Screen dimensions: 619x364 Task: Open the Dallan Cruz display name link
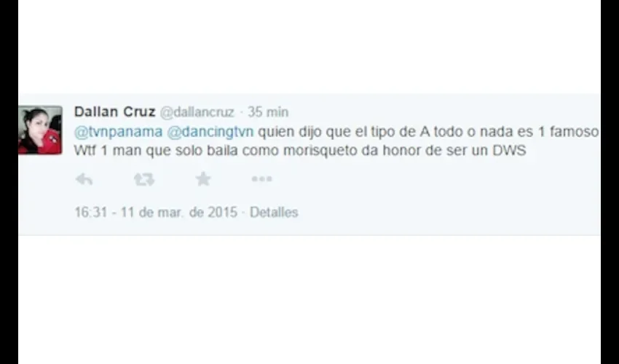(x=114, y=111)
